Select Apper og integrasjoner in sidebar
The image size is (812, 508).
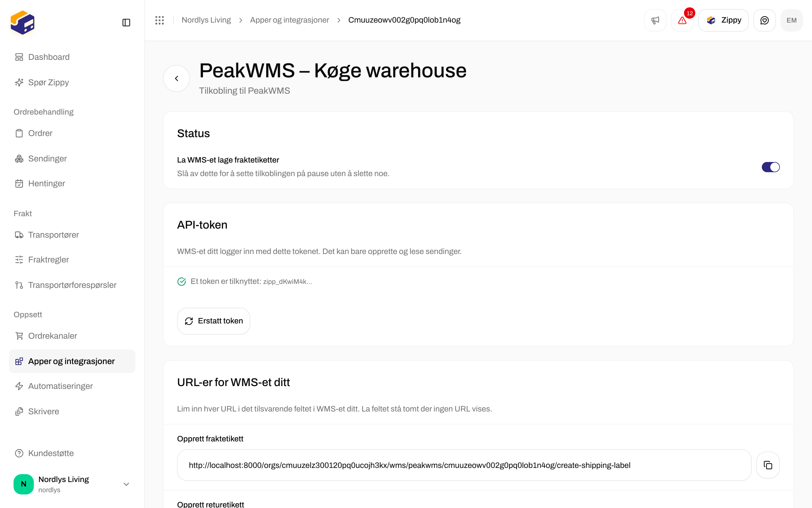coord(72,361)
